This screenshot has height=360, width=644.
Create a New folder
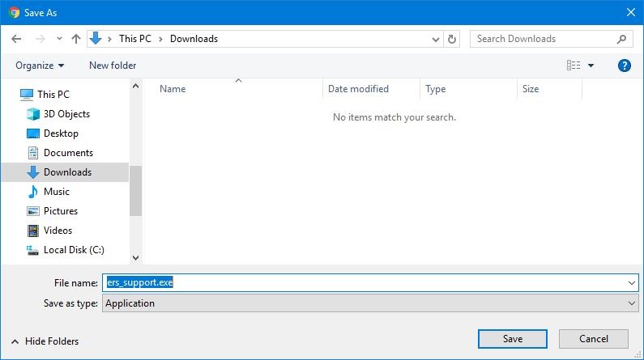tap(113, 66)
